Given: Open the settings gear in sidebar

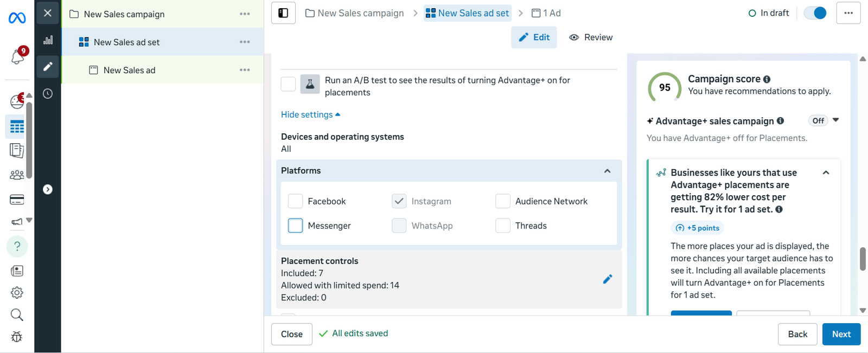Looking at the screenshot, I should 17,293.
